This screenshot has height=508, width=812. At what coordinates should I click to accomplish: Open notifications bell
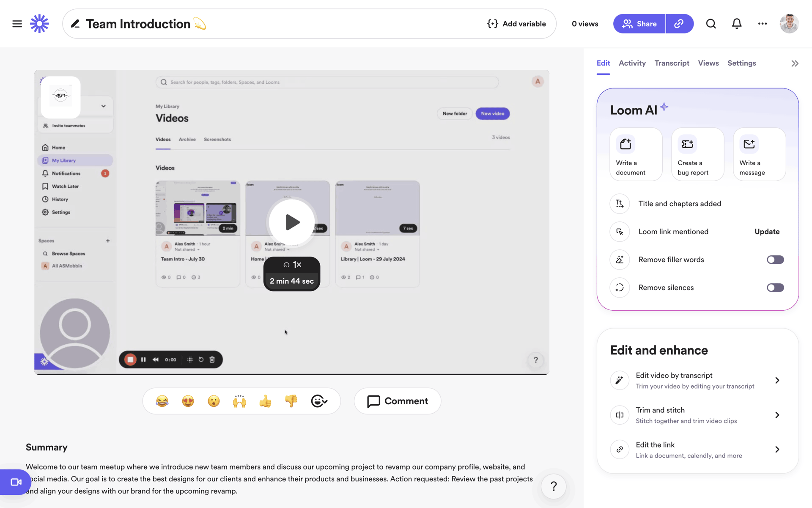737,24
